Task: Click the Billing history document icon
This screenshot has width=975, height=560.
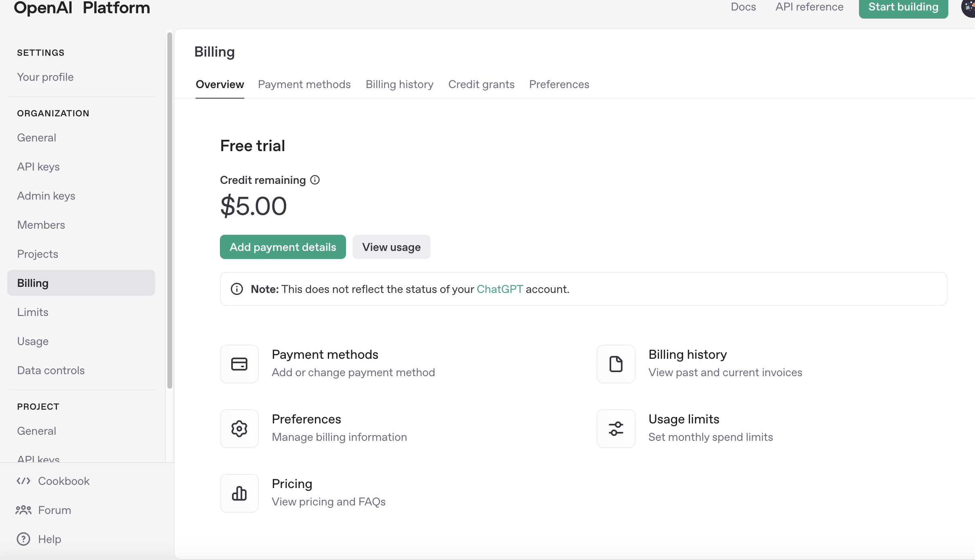Action: pos(616,364)
